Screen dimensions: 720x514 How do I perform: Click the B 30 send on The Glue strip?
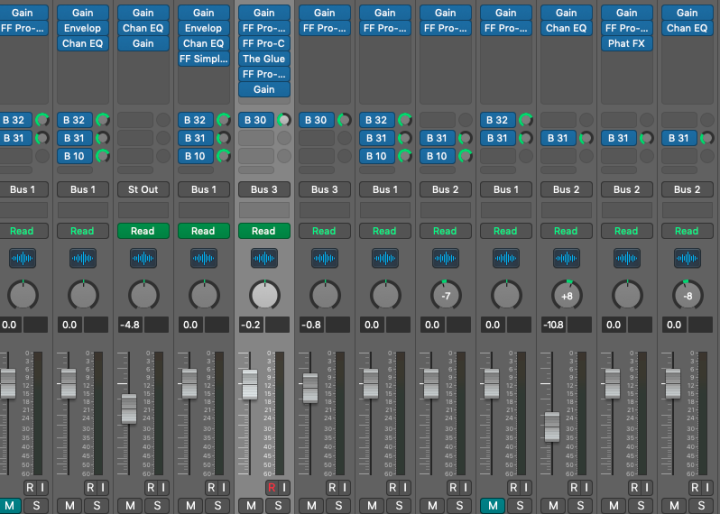pyautogui.click(x=256, y=120)
